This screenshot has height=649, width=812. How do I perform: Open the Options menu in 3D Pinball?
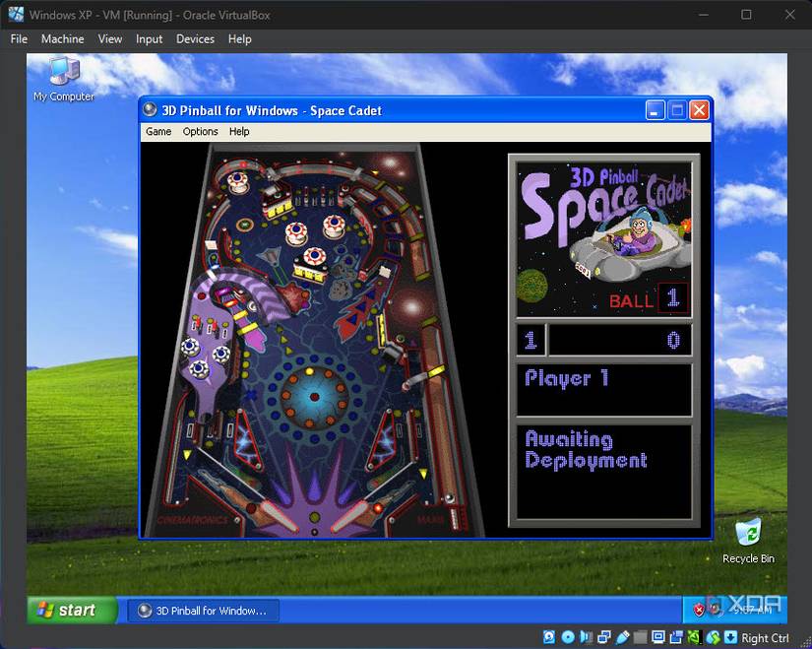click(x=200, y=131)
